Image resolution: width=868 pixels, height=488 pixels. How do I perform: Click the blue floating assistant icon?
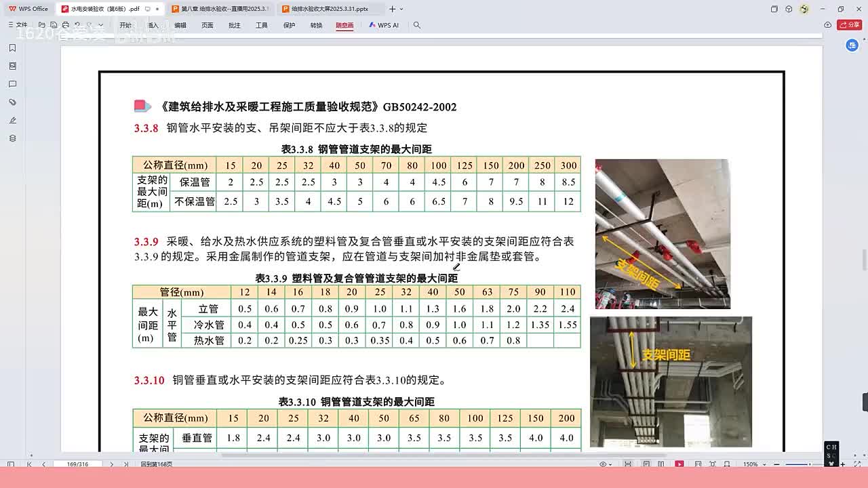point(852,45)
